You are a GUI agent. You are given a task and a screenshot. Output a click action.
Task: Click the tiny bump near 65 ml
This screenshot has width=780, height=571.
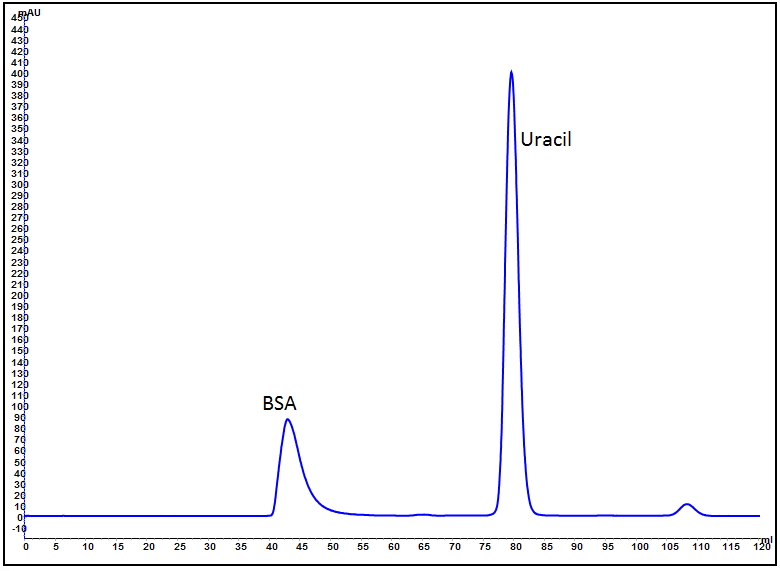(x=424, y=514)
